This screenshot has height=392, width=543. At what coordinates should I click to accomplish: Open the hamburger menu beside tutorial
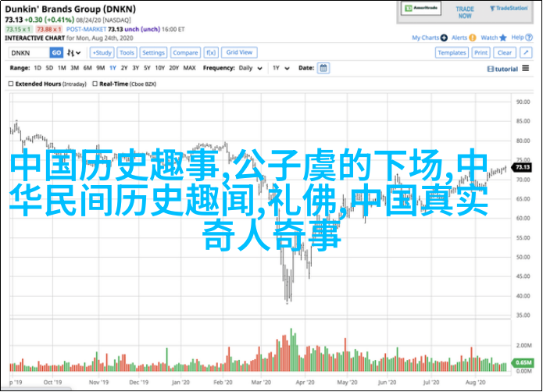[526, 69]
